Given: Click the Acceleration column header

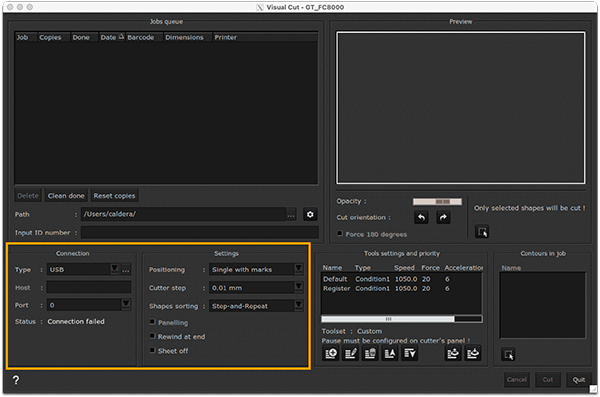Looking at the screenshot, I should coord(463,267).
